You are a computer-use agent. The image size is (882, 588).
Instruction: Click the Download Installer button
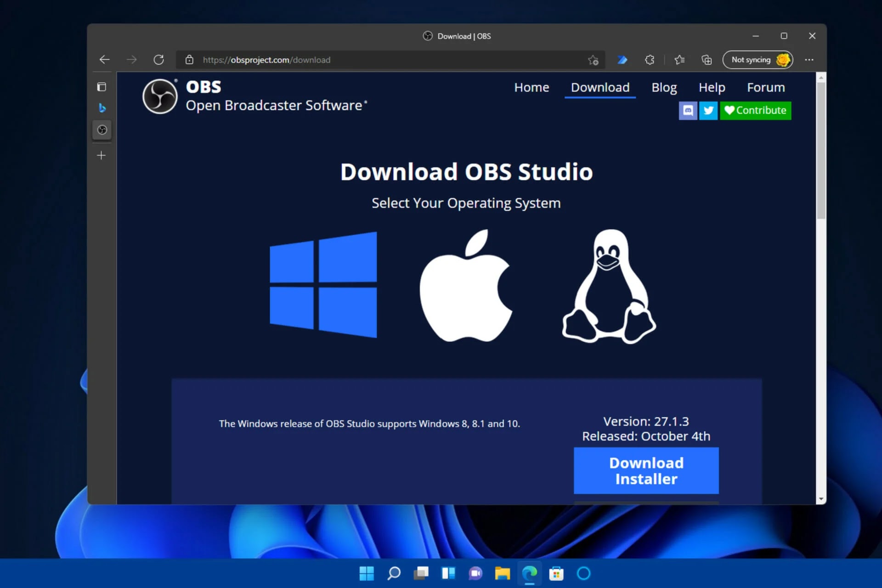pyautogui.click(x=646, y=471)
